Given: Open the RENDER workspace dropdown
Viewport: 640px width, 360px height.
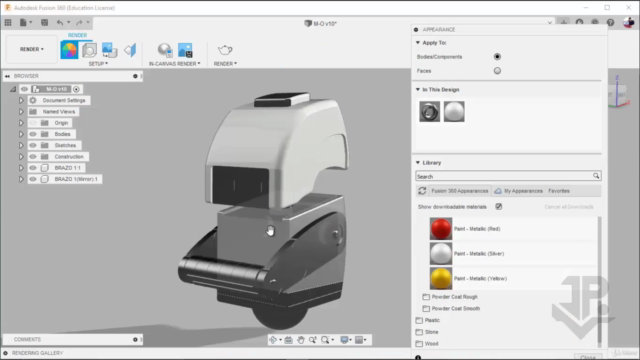Looking at the screenshot, I should (x=32, y=49).
